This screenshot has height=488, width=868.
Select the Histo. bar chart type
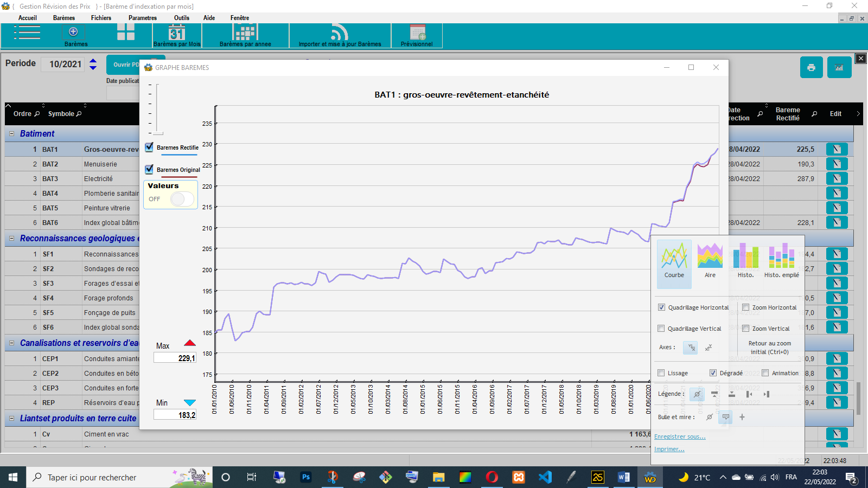[x=745, y=260]
